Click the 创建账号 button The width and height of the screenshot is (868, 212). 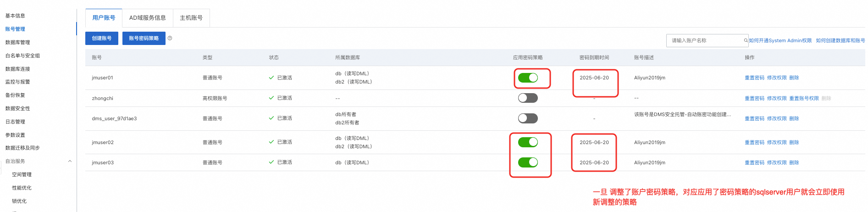click(x=102, y=38)
